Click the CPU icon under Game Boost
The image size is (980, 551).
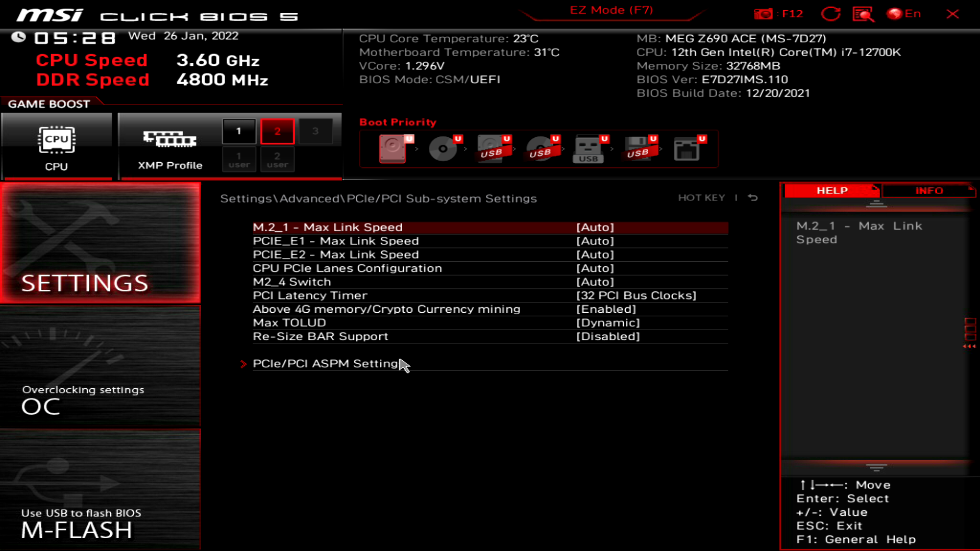57,140
